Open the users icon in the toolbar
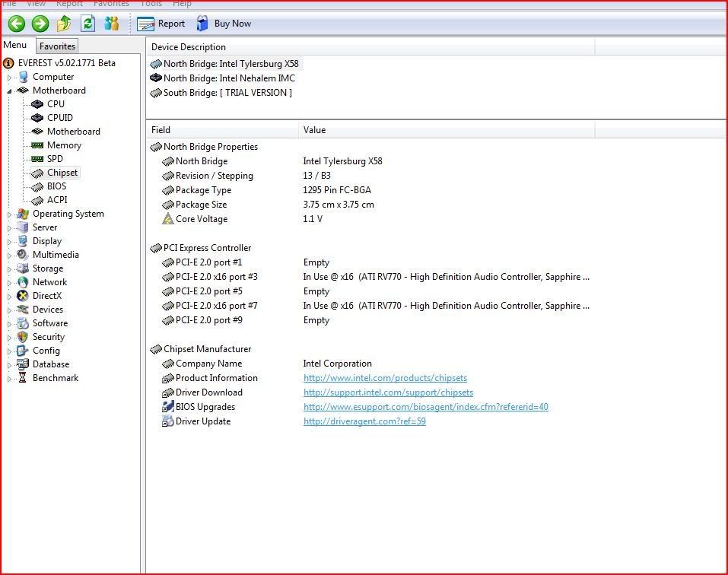 click(x=111, y=24)
